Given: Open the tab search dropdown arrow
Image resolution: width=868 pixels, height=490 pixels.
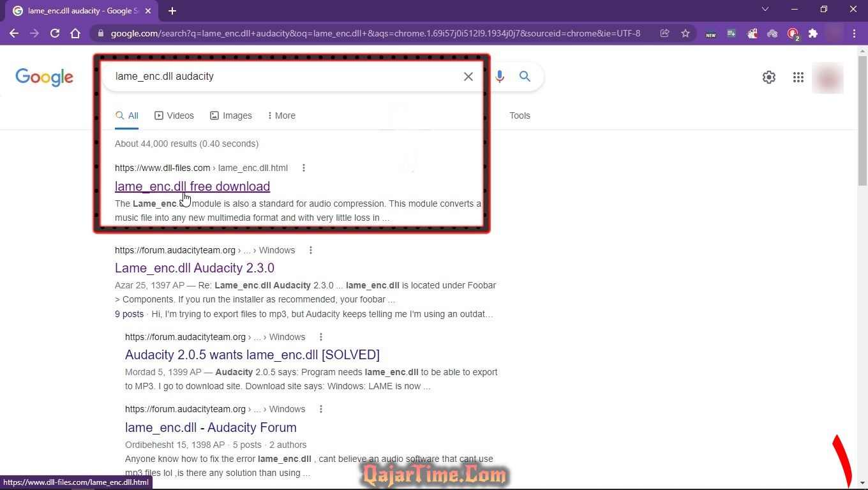Looking at the screenshot, I should 765,10.
